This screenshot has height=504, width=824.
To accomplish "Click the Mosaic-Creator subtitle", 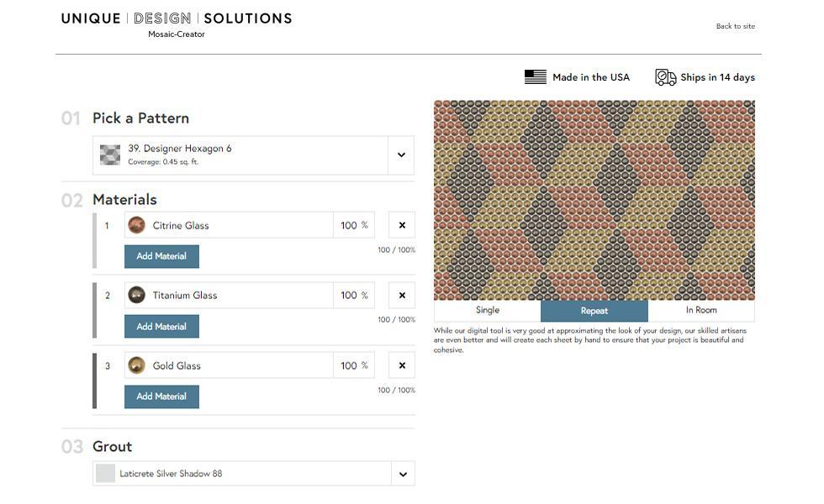I will pos(177,34).
